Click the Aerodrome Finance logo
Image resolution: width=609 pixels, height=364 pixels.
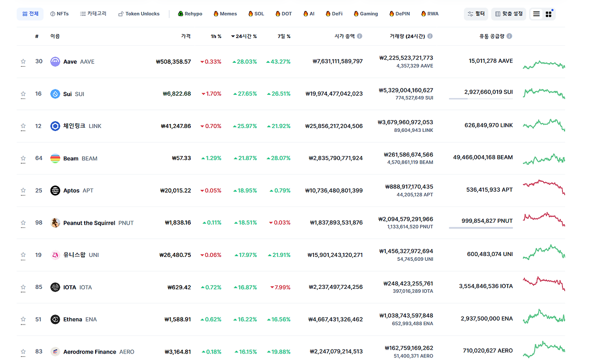tap(55, 352)
